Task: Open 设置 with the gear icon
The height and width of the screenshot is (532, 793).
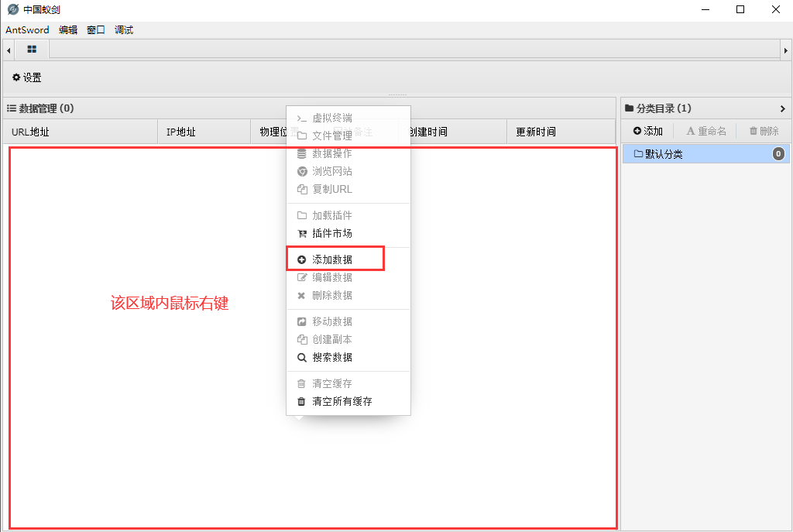Action: pos(16,77)
